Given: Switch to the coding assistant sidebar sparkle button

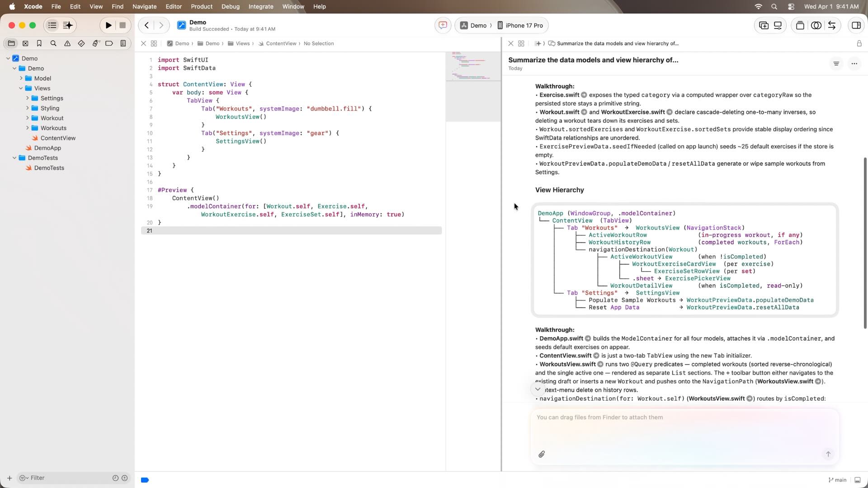Looking at the screenshot, I should click(x=68, y=25).
